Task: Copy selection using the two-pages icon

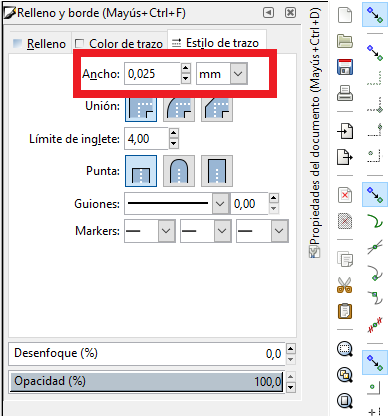Action: 345,259
